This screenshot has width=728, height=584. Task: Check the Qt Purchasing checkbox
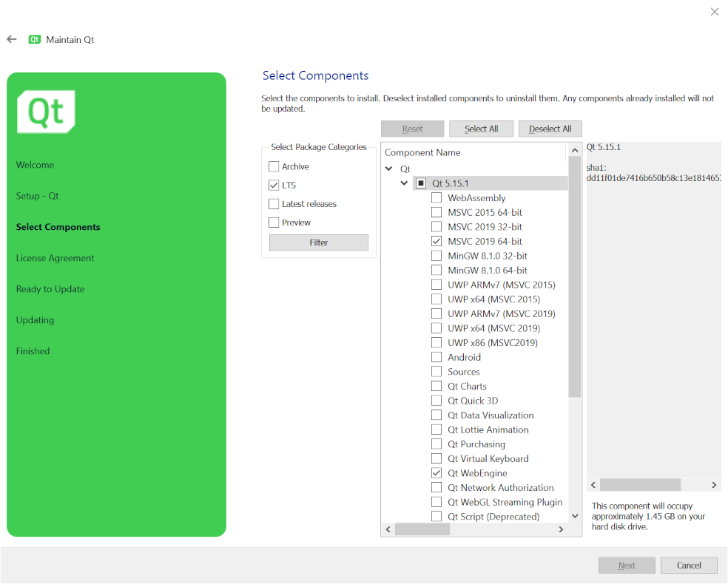437,444
